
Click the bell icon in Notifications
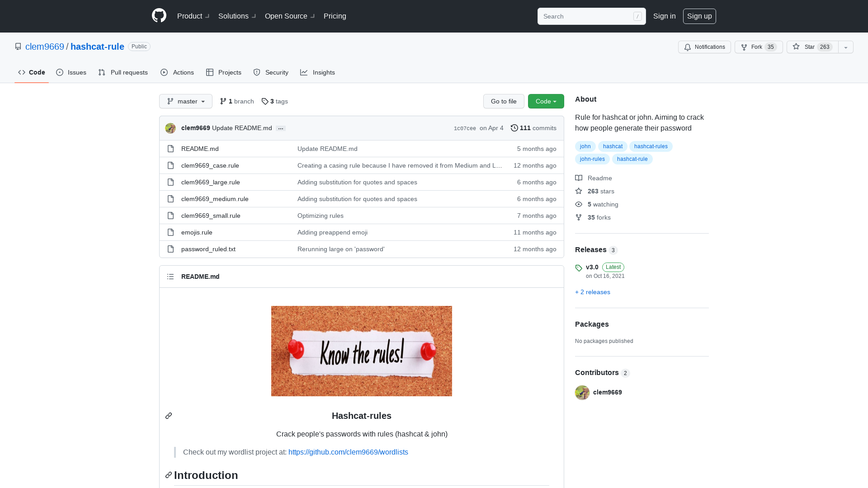[688, 47]
